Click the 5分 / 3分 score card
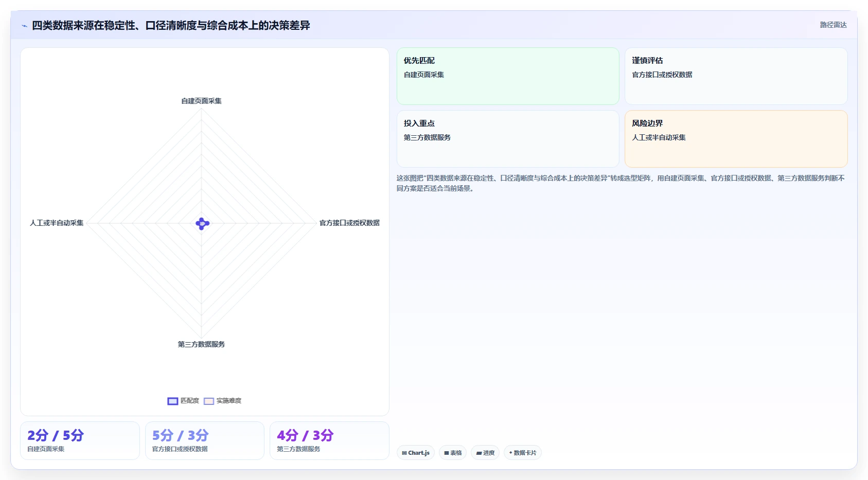 pos(205,440)
